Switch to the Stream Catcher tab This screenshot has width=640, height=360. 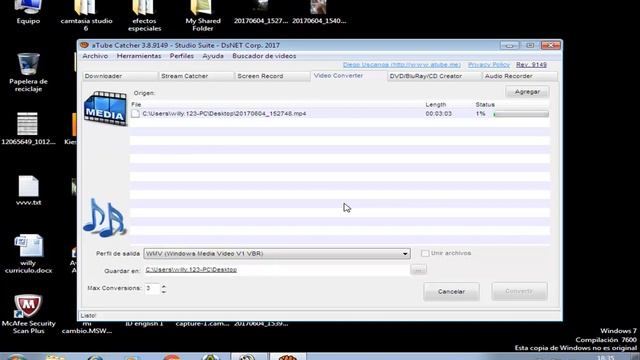[x=196, y=76]
